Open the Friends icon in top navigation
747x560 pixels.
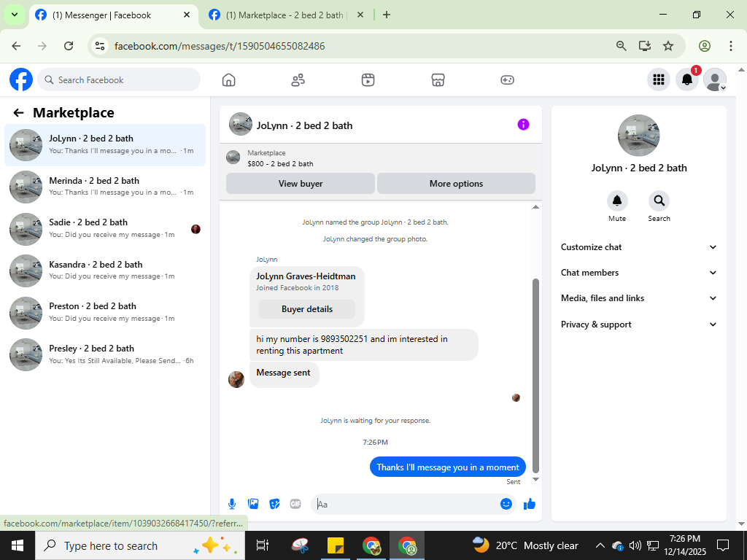coord(298,80)
